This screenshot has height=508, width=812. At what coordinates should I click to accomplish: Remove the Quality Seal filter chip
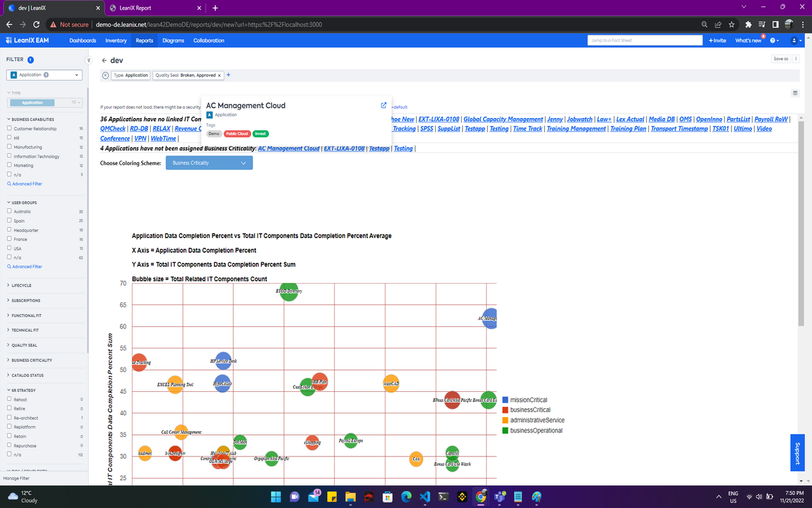(219, 75)
